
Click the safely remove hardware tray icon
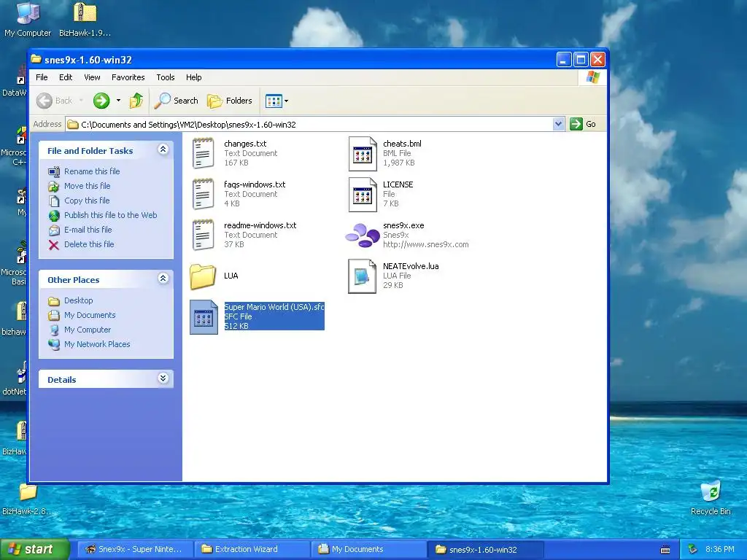click(x=693, y=549)
